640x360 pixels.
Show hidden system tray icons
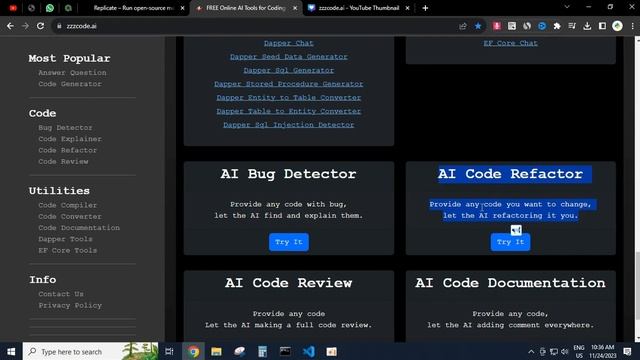[531, 352]
